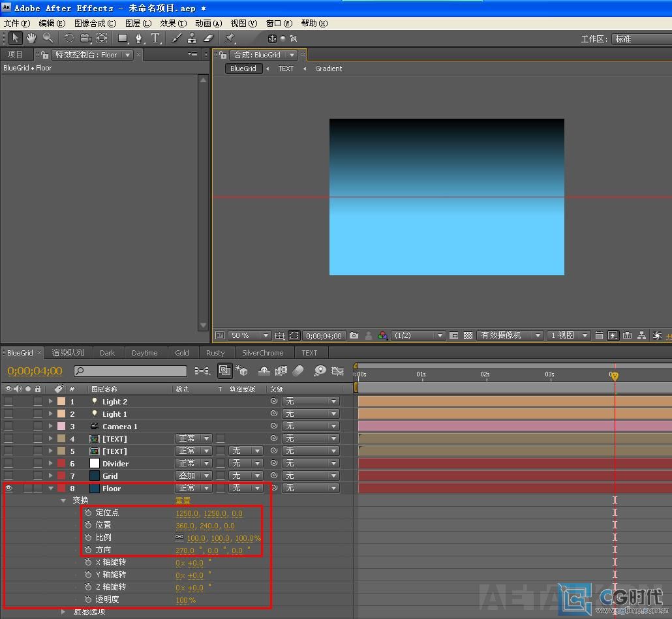This screenshot has height=619, width=672.
Task: Click the brainstorm timeline icon
Action: pyautogui.click(x=320, y=370)
